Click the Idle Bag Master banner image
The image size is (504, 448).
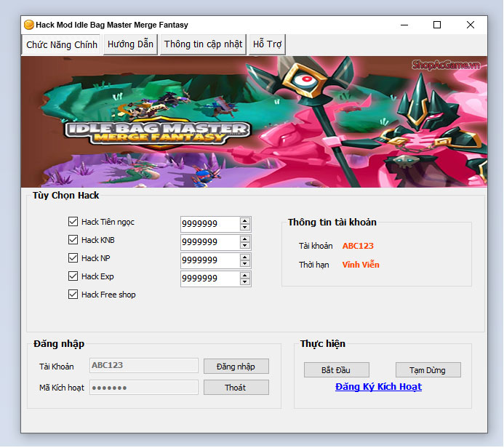click(254, 121)
